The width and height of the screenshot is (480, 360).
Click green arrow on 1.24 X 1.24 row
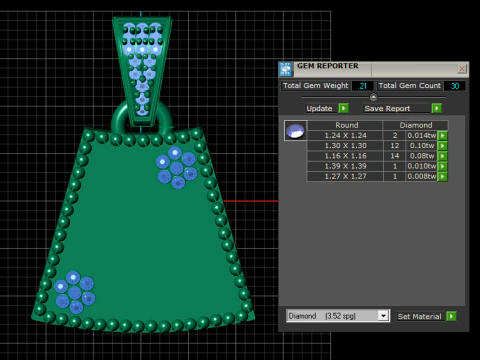pyautogui.click(x=442, y=136)
